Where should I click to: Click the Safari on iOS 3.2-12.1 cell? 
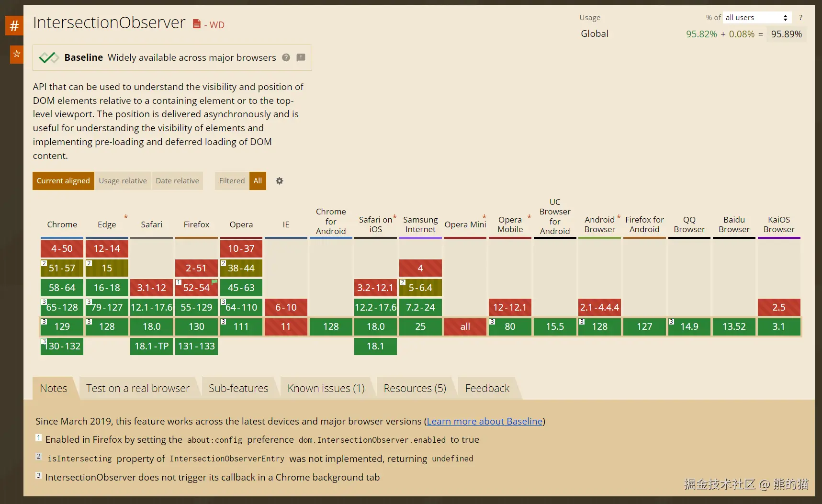pos(375,288)
